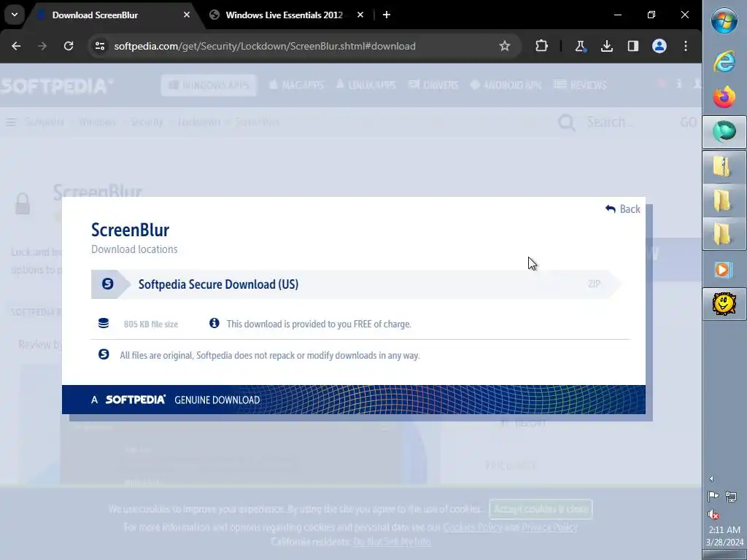This screenshot has width=747, height=560.
Task: Open the Extensions puzzle icon
Action: point(541,46)
